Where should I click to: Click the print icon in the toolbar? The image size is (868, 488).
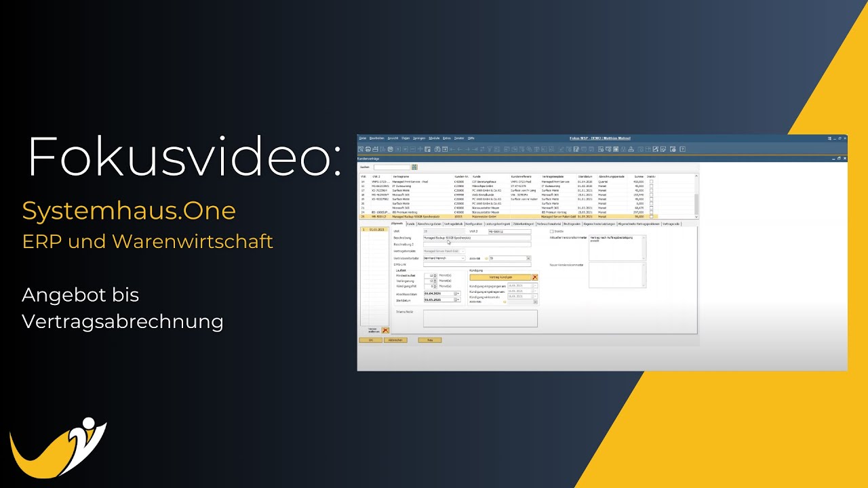coord(368,149)
